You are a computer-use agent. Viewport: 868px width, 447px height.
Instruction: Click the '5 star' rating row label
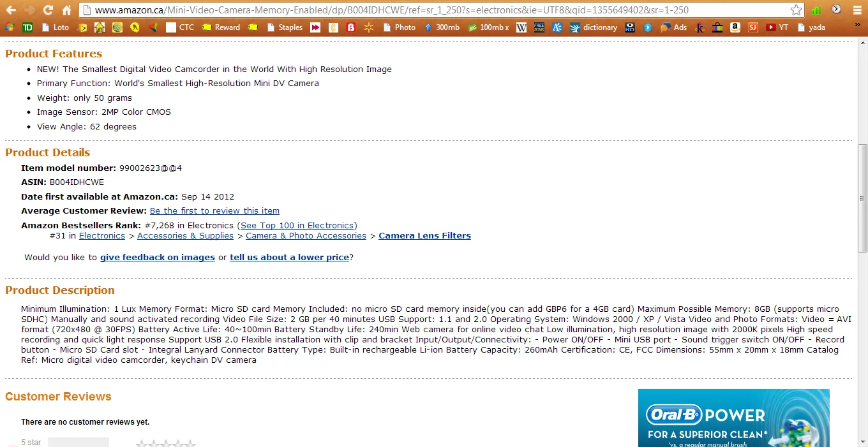click(31, 442)
